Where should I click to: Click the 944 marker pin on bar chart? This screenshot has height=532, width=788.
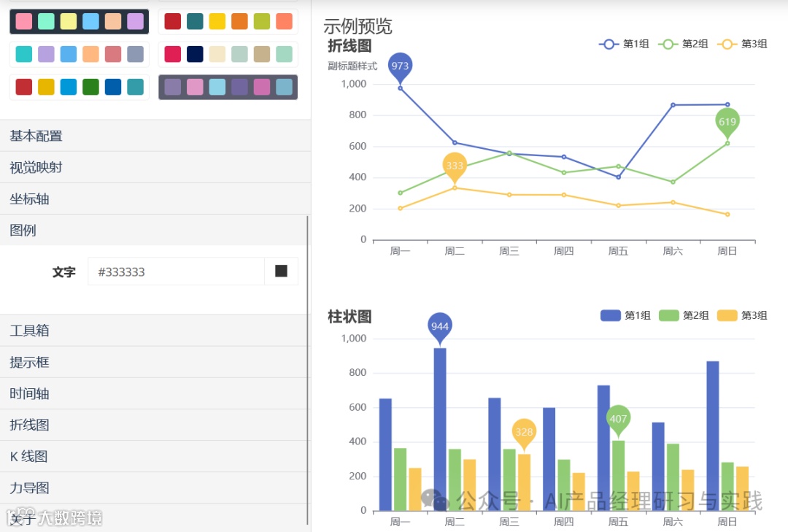(x=440, y=328)
